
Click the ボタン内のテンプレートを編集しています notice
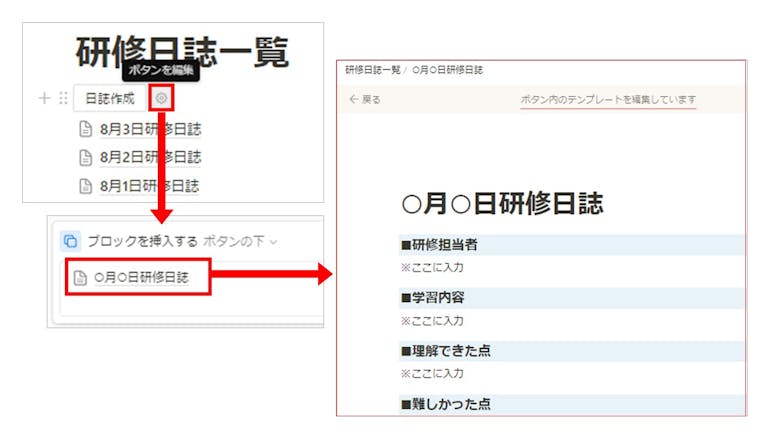tap(608, 99)
